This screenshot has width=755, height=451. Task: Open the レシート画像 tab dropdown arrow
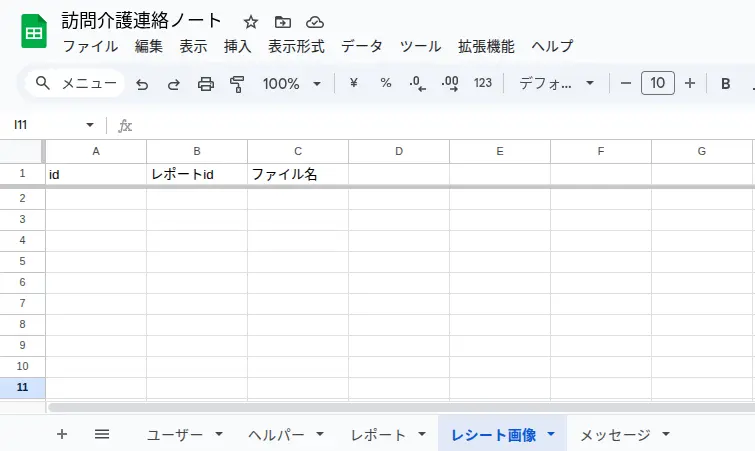coord(551,434)
